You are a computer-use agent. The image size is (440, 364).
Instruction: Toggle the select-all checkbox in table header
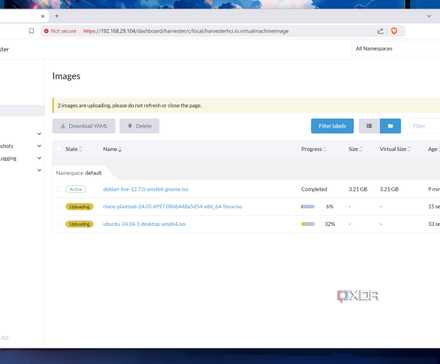(59, 149)
